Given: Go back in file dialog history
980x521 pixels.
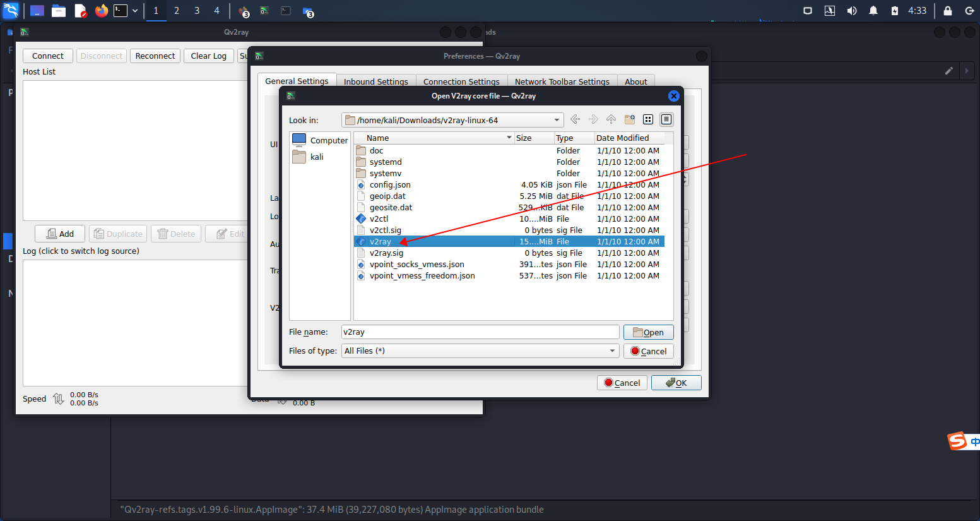Looking at the screenshot, I should coord(575,119).
